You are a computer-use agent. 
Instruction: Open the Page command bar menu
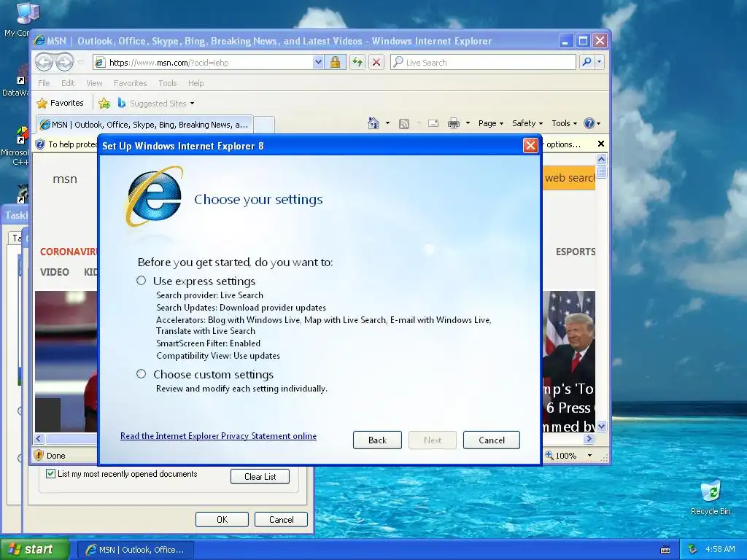tap(491, 123)
